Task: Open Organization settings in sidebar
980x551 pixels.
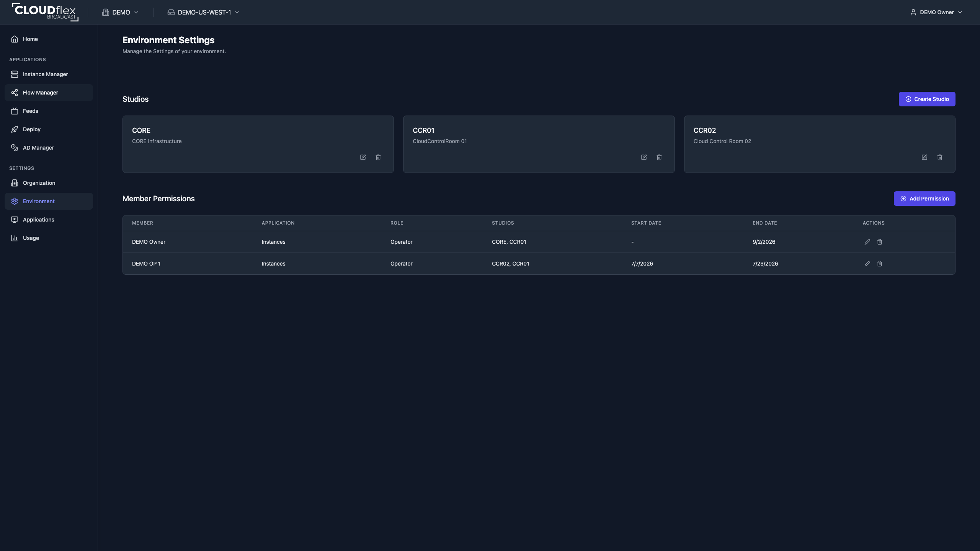Action: (49, 183)
